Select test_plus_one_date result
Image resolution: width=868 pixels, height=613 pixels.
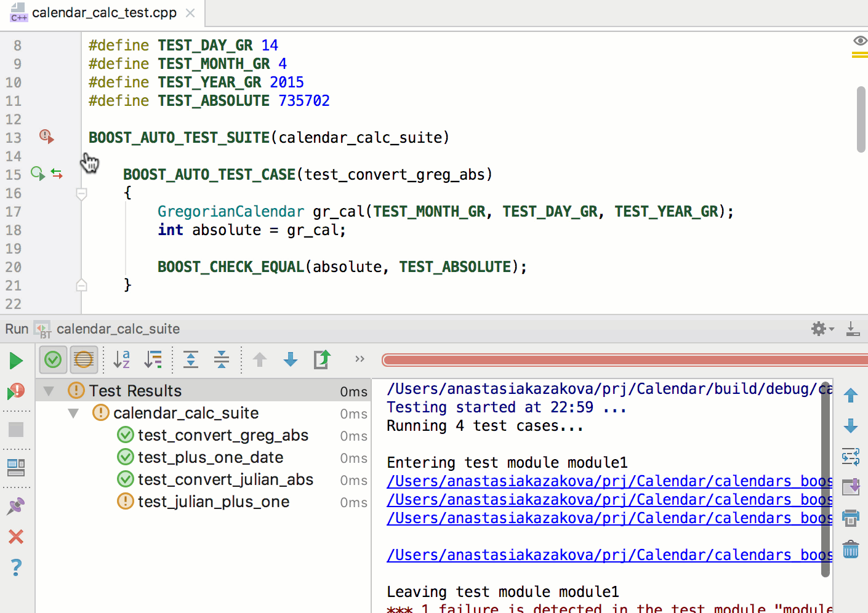click(x=211, y=457)
